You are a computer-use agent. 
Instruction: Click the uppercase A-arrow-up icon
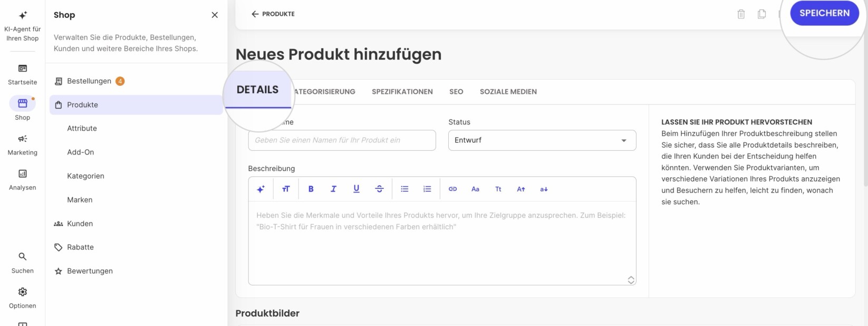pyautogui.click(x=521, y=189)
